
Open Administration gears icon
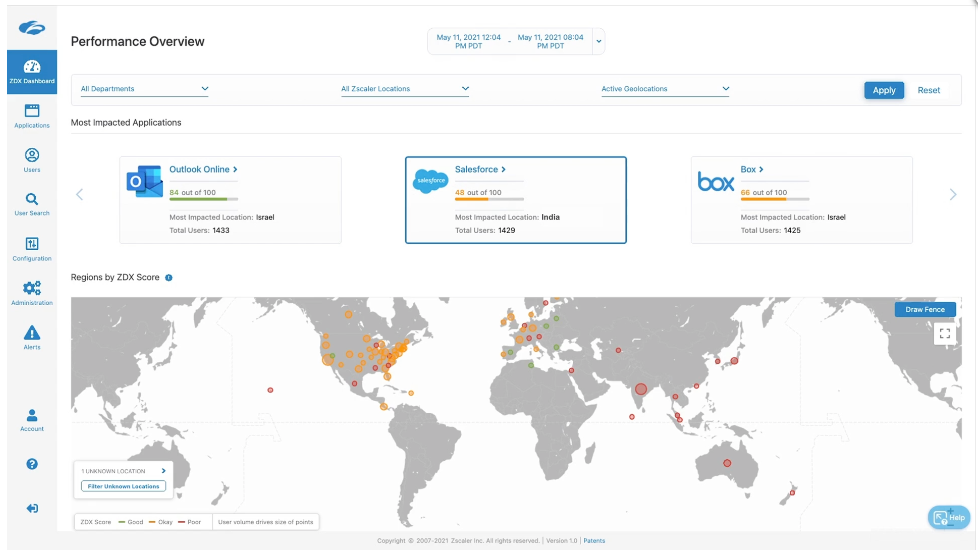(x=32, y=287)
